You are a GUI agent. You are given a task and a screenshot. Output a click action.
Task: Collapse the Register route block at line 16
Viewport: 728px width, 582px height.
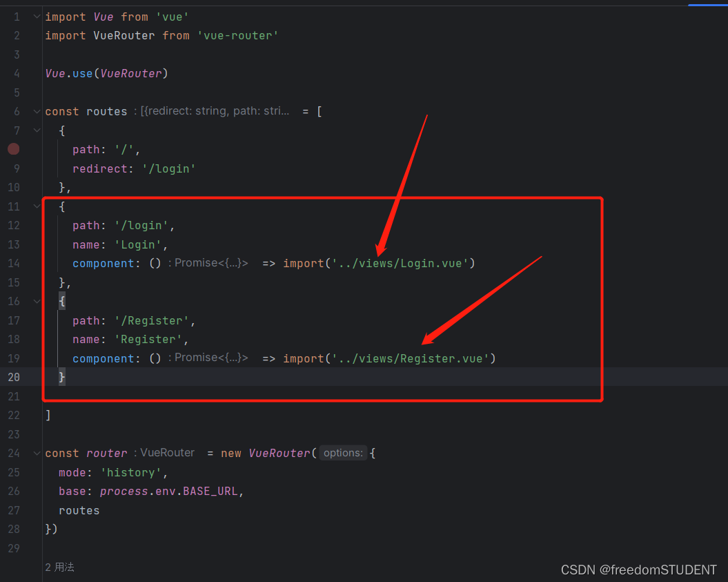coord(36,301)
